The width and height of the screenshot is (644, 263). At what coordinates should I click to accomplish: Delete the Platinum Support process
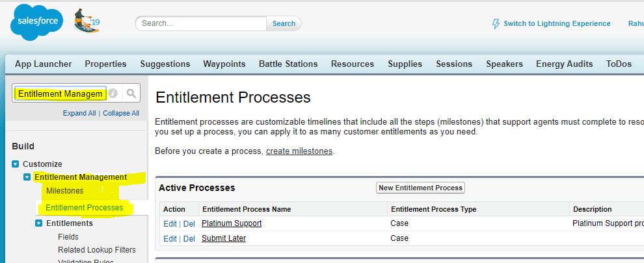click(189, 223)
